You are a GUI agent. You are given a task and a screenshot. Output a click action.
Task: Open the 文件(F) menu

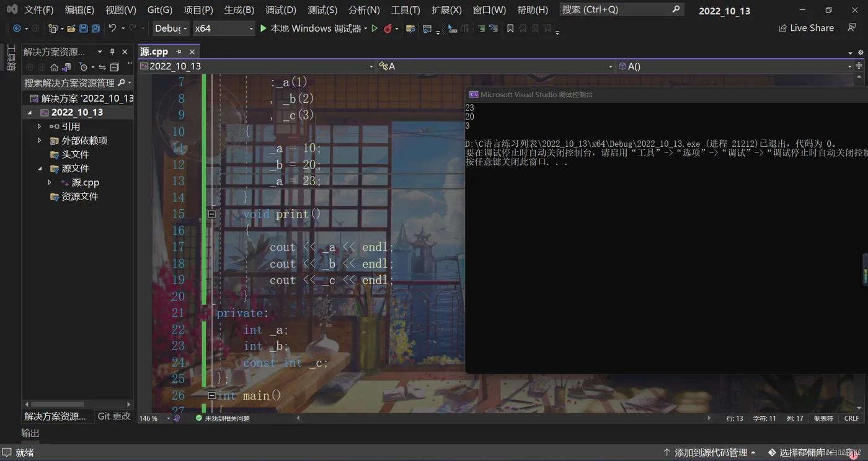point(39,10)
